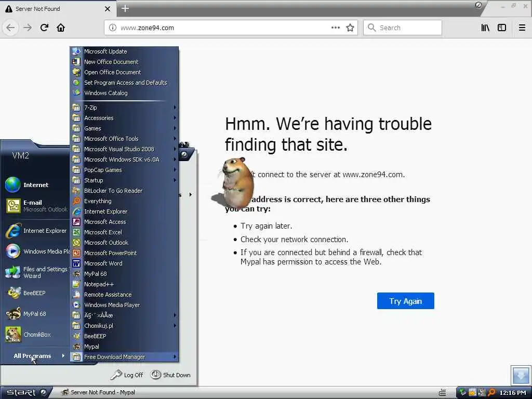This screenshot has height=399, width=532.
Task: Open BeeBEEP in start menu left pane
Action: [36, 293]
